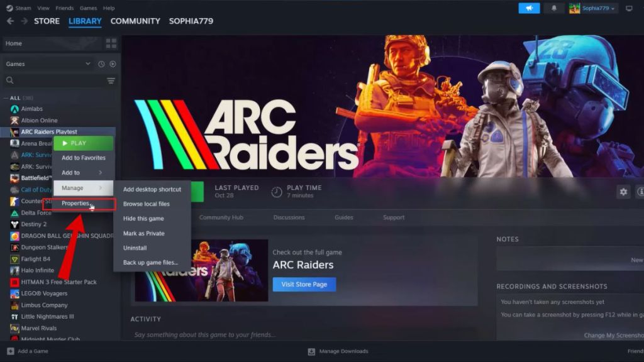644x362 pixels.
Task: Click the back navigation arrow
Action: (9, 21)
